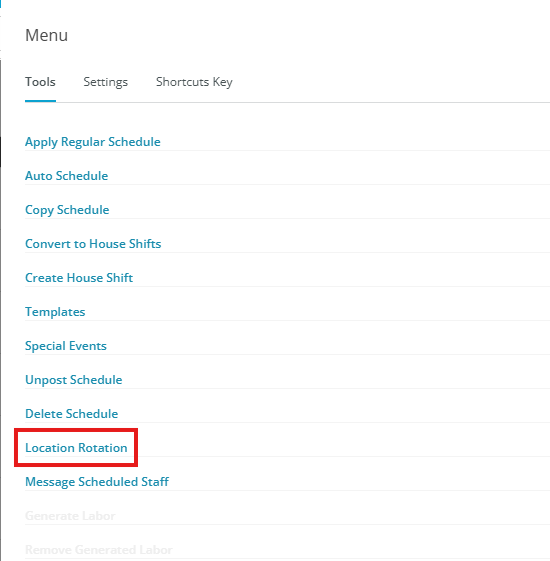
Task: Click the disabled Remove Generated Labor item
Action: pos(99,550)
